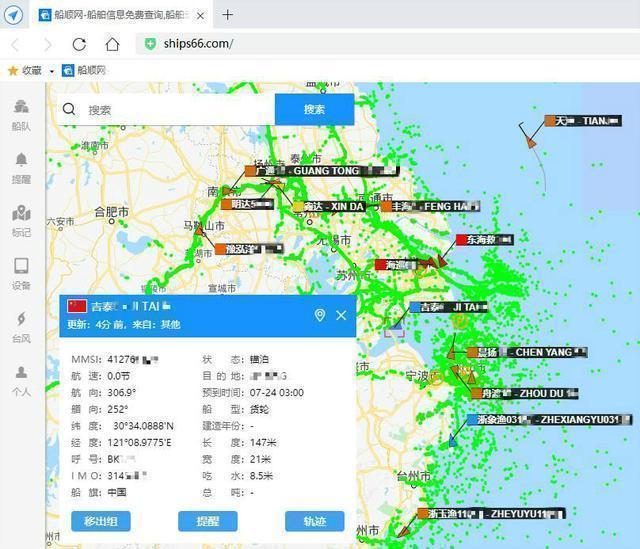
Task: Select the blue JI TAI ship marker
Action: (395, 325)
